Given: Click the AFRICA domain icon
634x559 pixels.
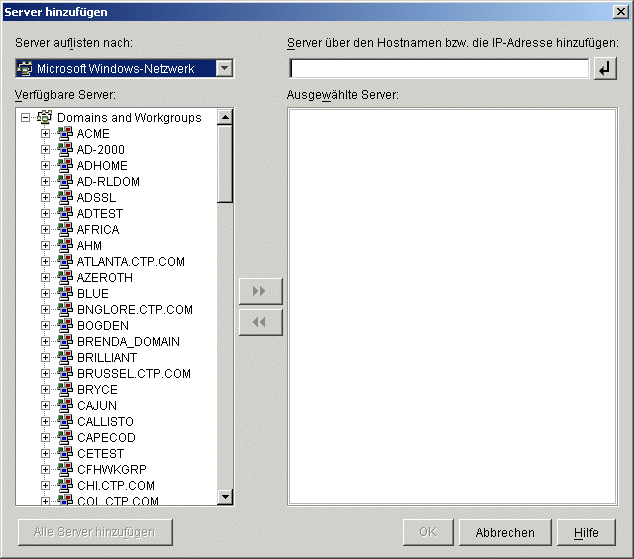Looking at the screenshot, I should pyautogui.click(x=65, y=230).
